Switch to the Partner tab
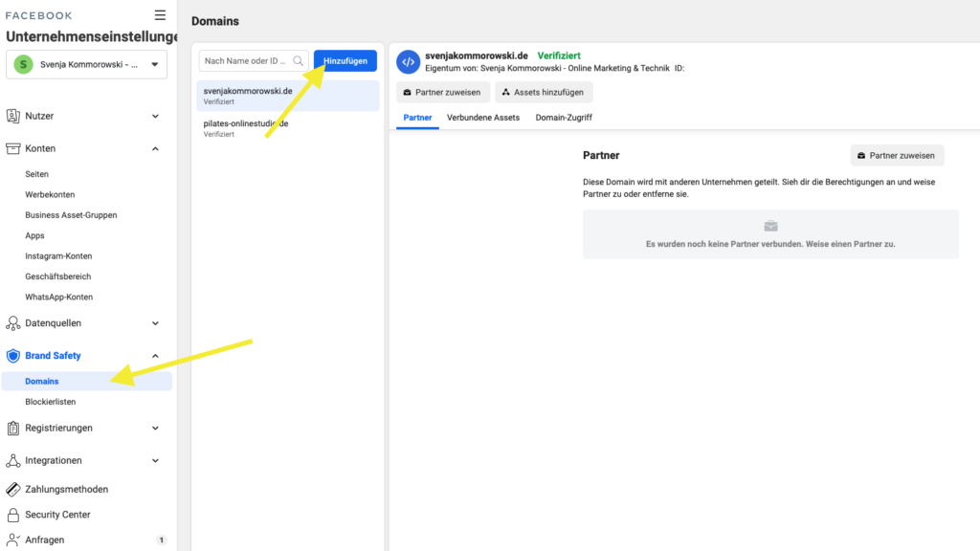Screen dimensions: 980x551 [417, 118]
